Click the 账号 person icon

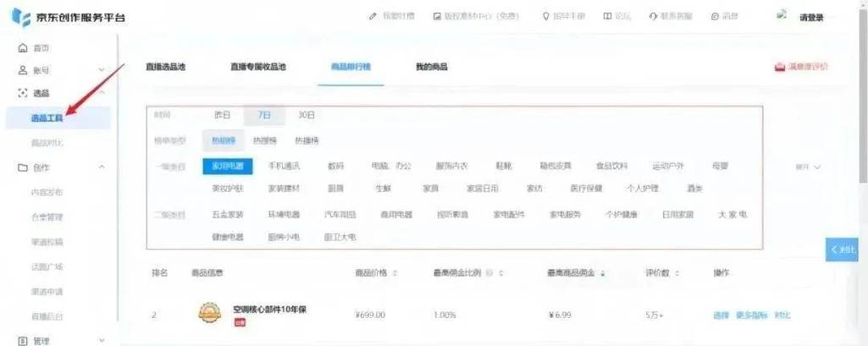(x=23, y=70)
